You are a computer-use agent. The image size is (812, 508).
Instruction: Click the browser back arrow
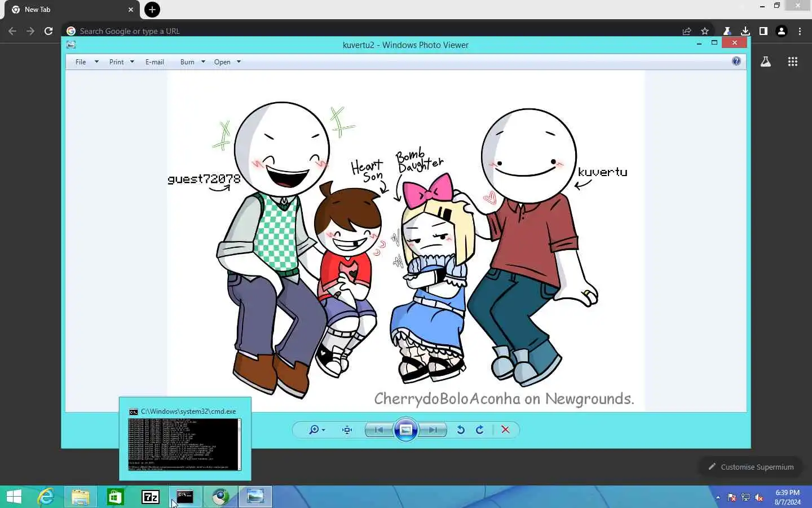point(12,31)
